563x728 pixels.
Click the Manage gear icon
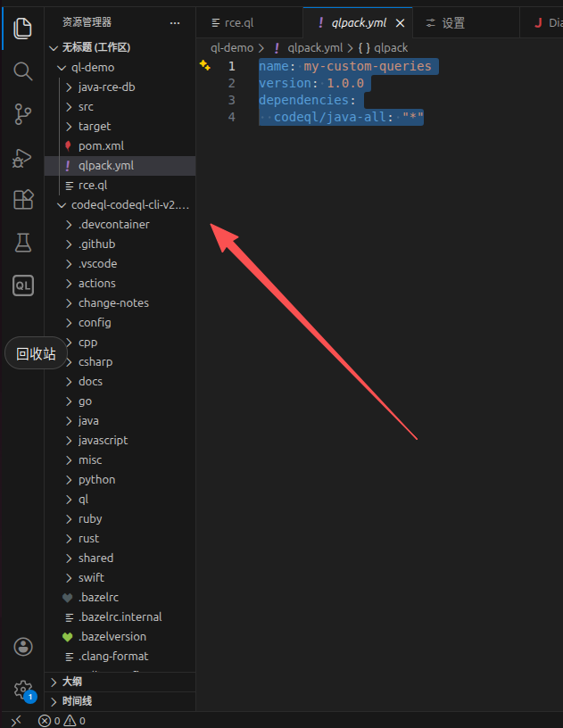[x=23, y=690]
